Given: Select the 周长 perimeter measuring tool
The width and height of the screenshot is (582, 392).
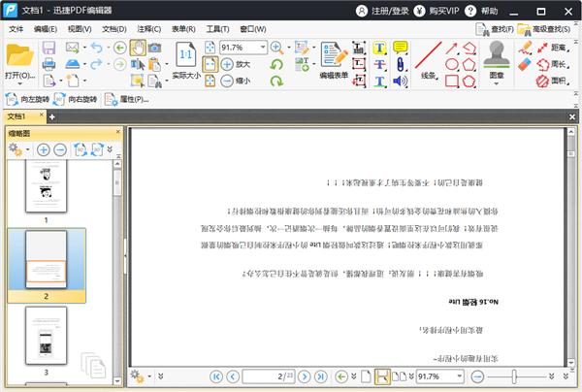Looking at the screenshot, I should click(x=553, y=64).
